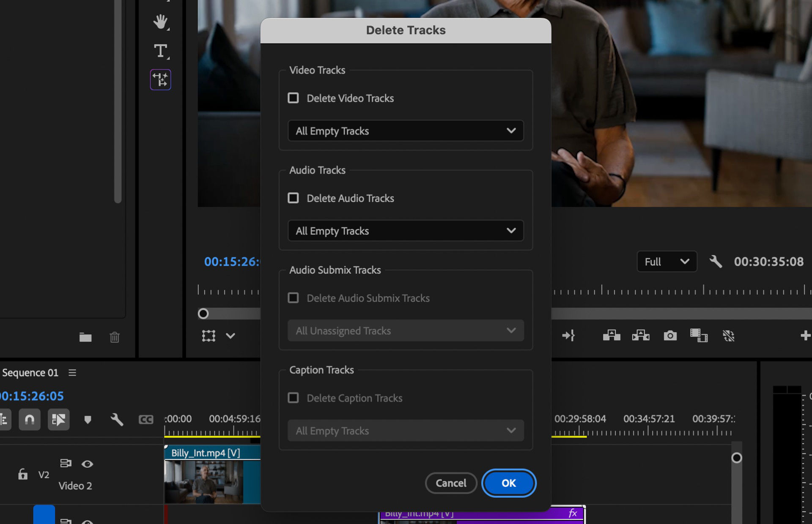Image resolution: width=812 pixels, height=524 pixels.
Task: Click the Delete (trash) icon in the project panel
Action: (x=113, y=337)
